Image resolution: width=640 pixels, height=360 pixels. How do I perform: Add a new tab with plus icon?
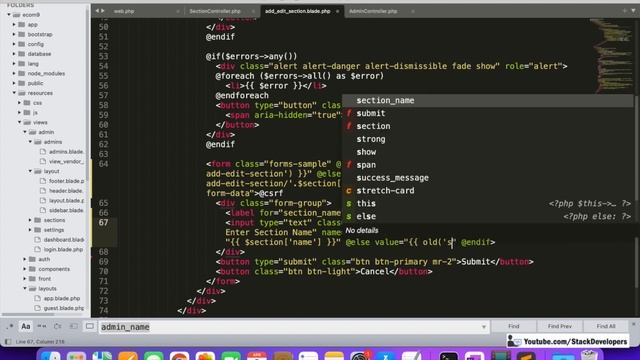click(624, 11)
